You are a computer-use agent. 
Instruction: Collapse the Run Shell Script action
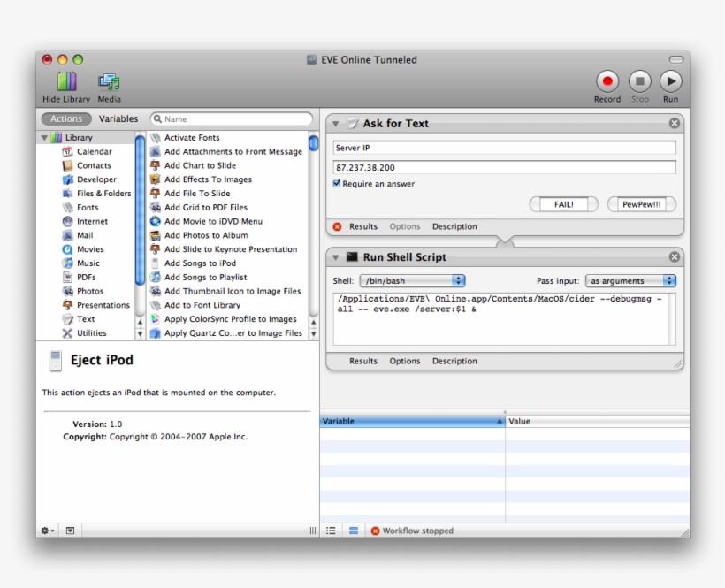tap(336, 257)
